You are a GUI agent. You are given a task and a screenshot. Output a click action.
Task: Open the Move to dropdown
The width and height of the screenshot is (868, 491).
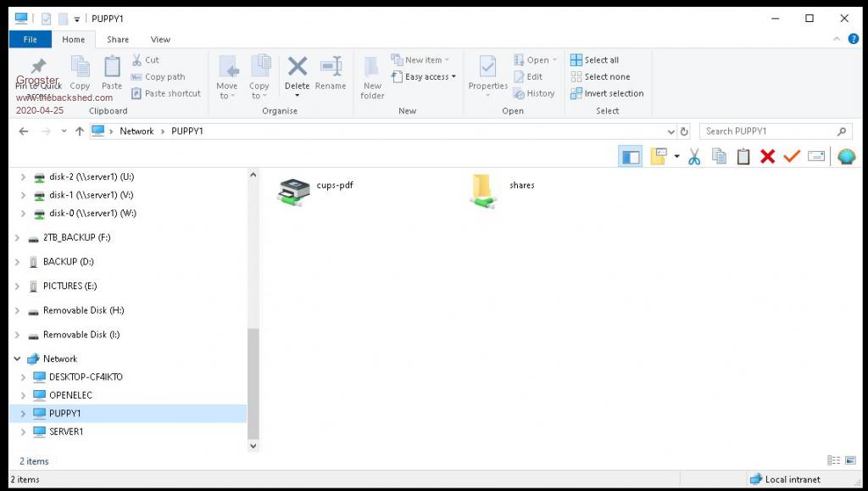(227, 77)
